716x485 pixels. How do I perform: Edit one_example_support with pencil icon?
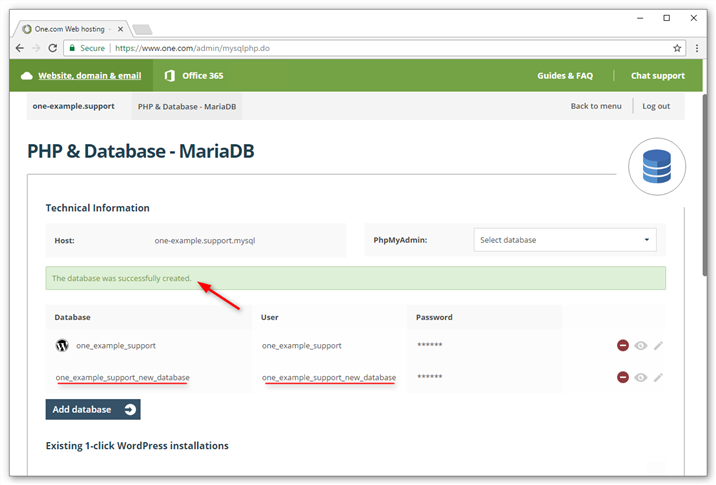(x=658, y=346)
